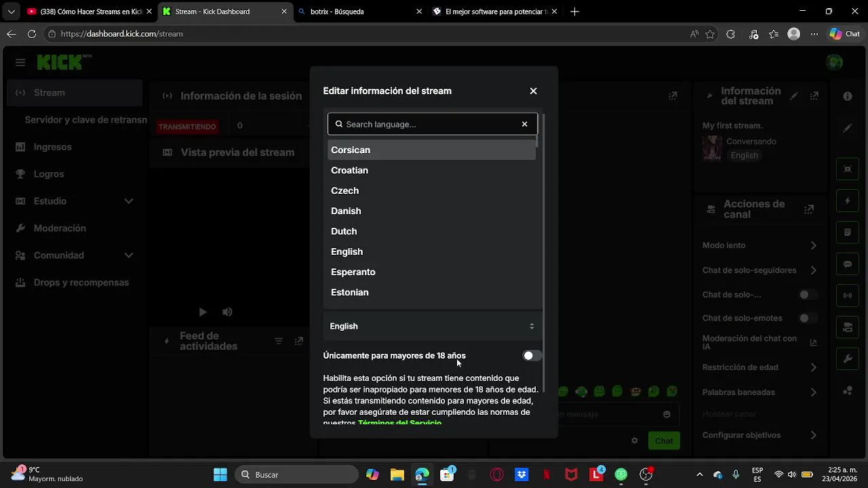Toggle Chat de solo-emotes switch

[x=808, y=318]
